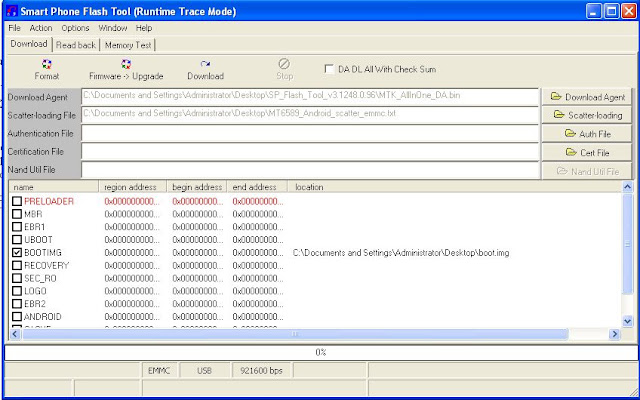The image size is (640, 400).
Task: Select the PRELOADER partition name
Action: click(x=49, y=201)
